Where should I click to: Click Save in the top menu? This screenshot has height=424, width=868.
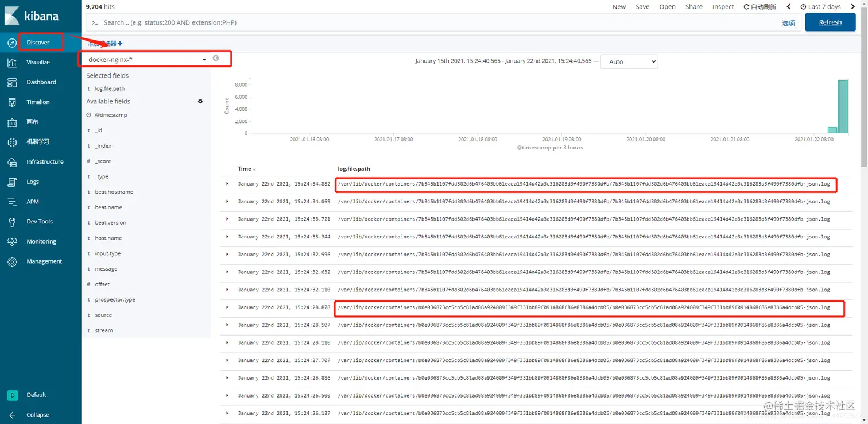pyautogui.click(x=642, y=7)
